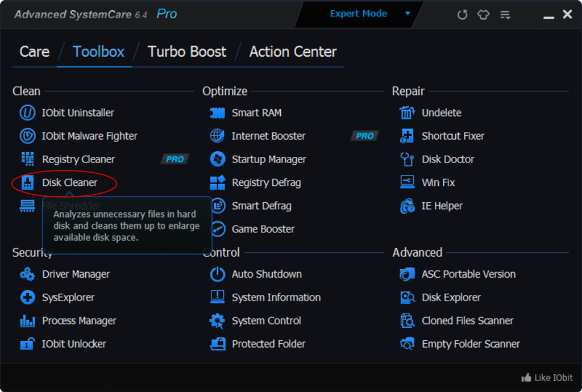Click the Driver Manager gears icon

tap(27, 274)
